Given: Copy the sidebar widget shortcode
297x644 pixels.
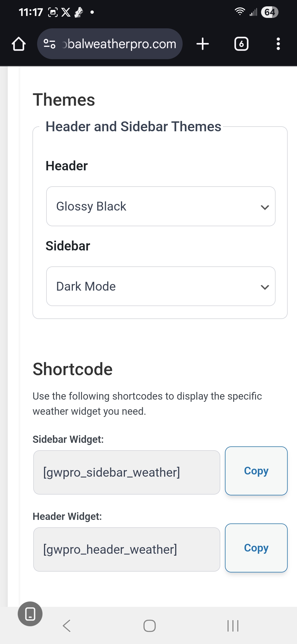Looking at the screenshot, I should tap(256, 471).
